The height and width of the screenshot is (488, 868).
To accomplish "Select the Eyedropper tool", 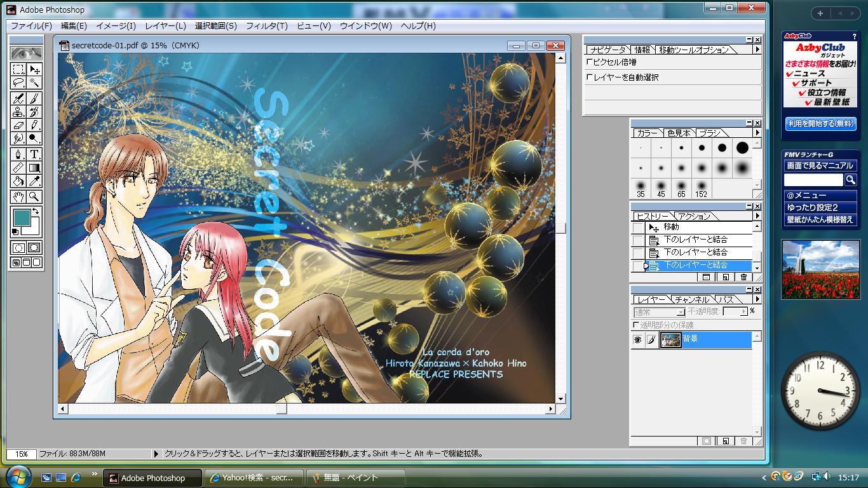I will pos(34,182).
